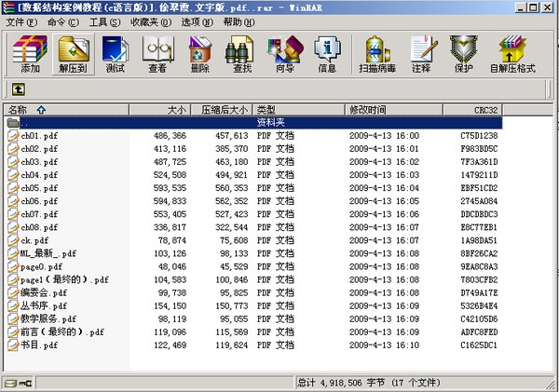Click the PDF icon of ch01.pdf
Image resolution: width=559 pixels, height=392 pixels.
pos(13,136)
